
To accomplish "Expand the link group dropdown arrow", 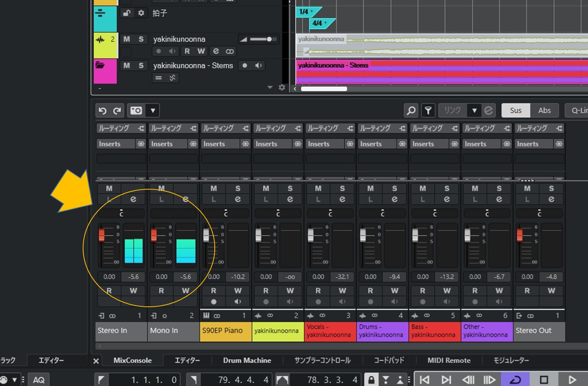I will pyautogui.click(x=474, y=111).
